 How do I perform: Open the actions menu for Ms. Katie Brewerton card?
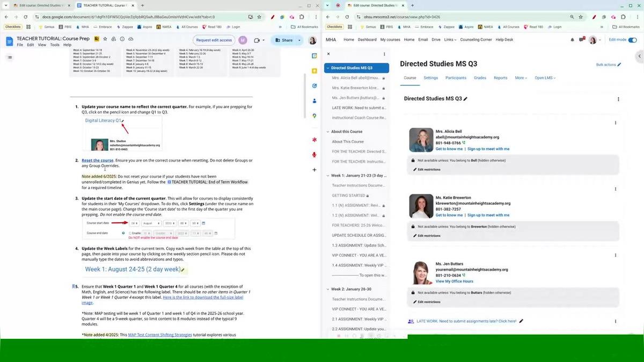click(615, 189)
